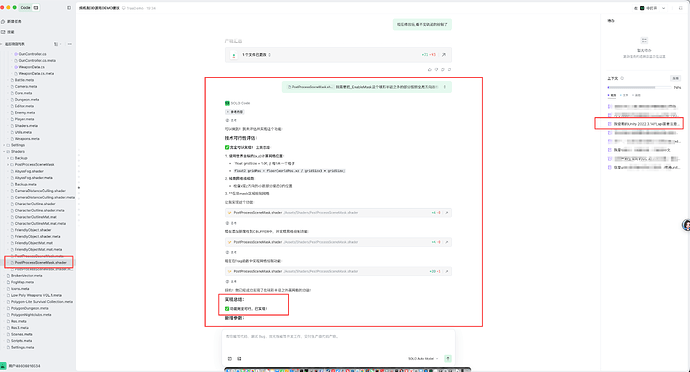Open the PostProcessSceneMask file chip in message

coord(310,87)
